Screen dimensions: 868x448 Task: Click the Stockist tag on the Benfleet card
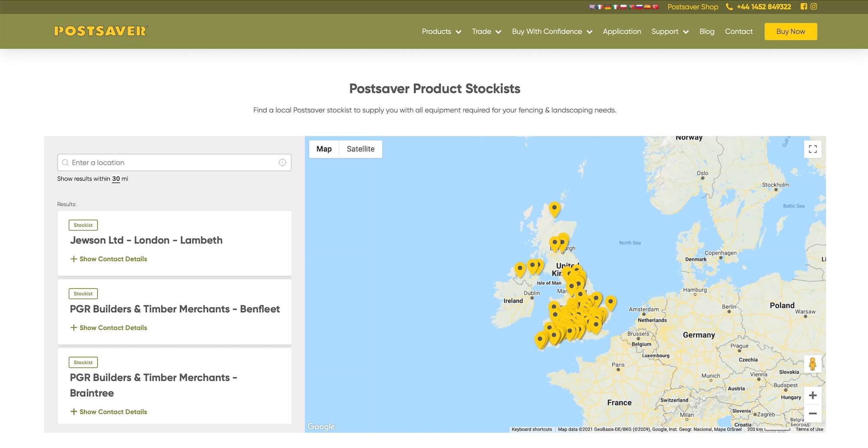(x=83, y=294)
